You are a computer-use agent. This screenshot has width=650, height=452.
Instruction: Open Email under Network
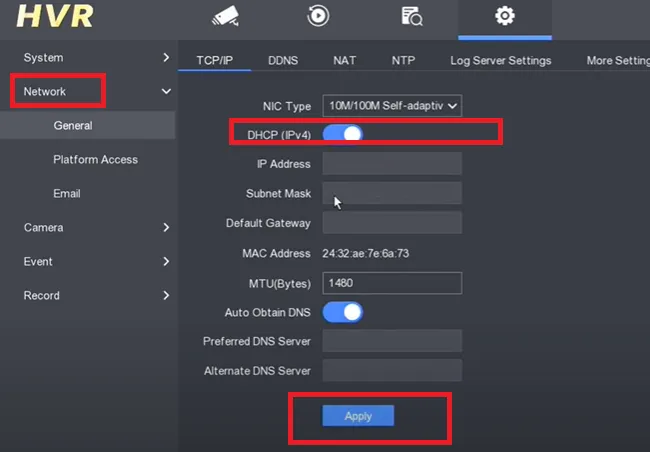tap(67, 193)
